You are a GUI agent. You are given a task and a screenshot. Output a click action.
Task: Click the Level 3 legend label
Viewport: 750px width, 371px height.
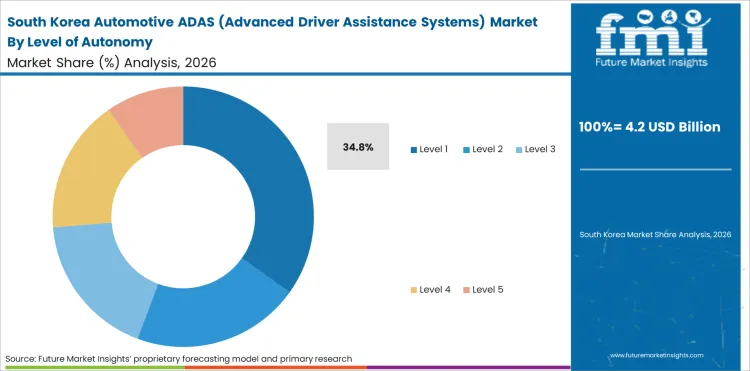540,149
